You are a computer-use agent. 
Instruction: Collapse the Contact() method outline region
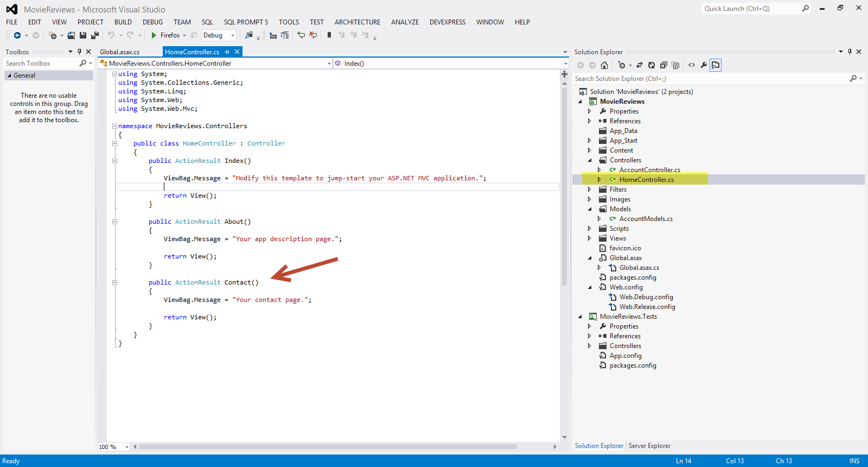[x=114, y=283]
